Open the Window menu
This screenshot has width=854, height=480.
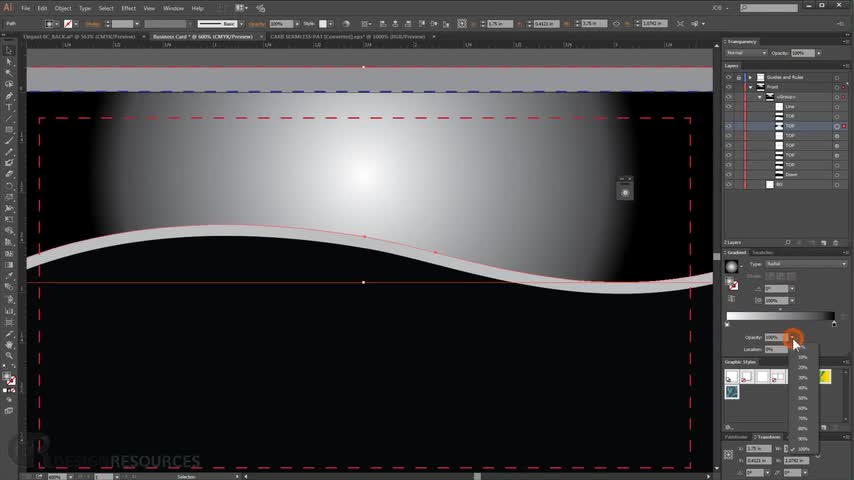(x=173, y=8)
